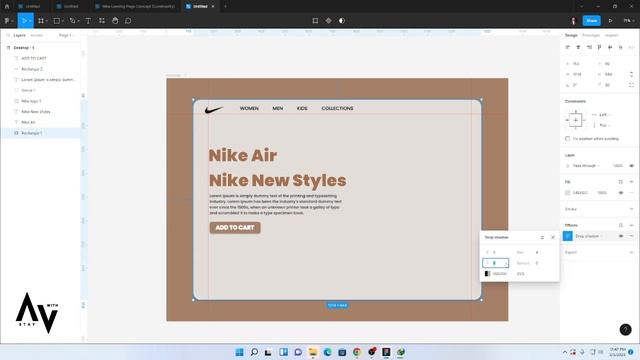The image size is (640, 360).
Task: Click the user avatar in toolbar
Action: coord(573,20)
